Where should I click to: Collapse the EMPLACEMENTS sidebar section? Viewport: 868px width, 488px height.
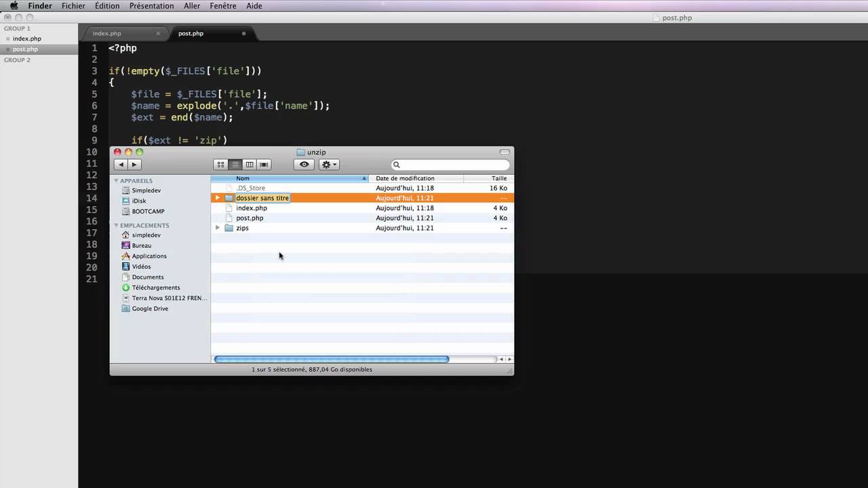pos(116,226)
